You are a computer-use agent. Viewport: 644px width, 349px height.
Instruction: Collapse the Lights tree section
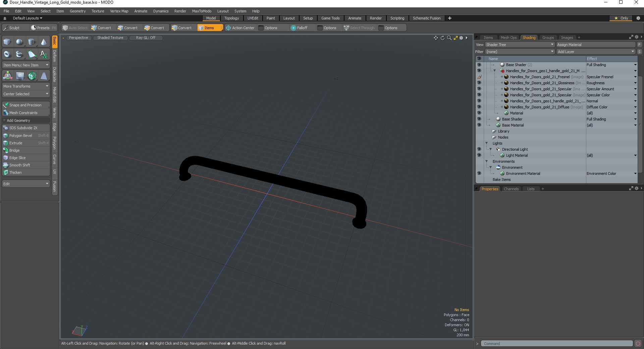486,143
